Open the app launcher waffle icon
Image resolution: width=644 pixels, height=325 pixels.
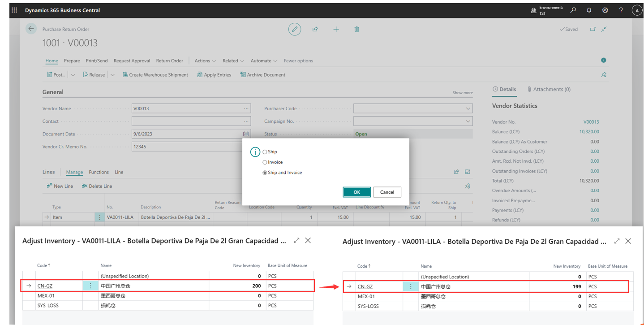point(14,10)
